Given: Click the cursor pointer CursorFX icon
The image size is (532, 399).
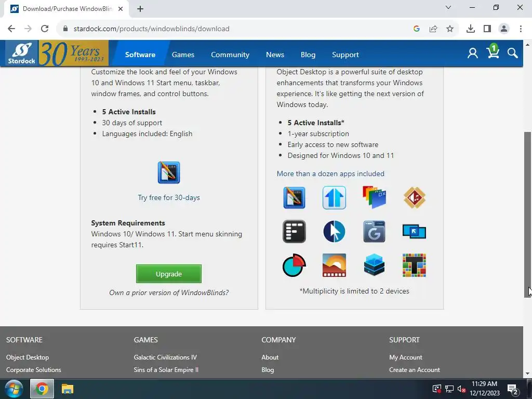Looking at the screenshot, I should coord(334,231).
